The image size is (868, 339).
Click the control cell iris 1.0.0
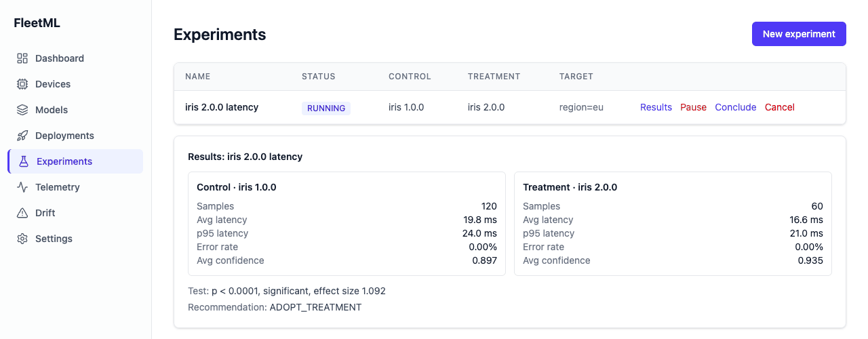point(406,107)
